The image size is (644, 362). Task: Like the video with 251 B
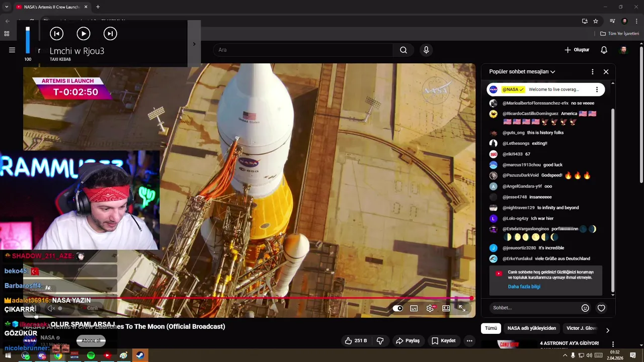pyautogui.click(x=356, y=341)
